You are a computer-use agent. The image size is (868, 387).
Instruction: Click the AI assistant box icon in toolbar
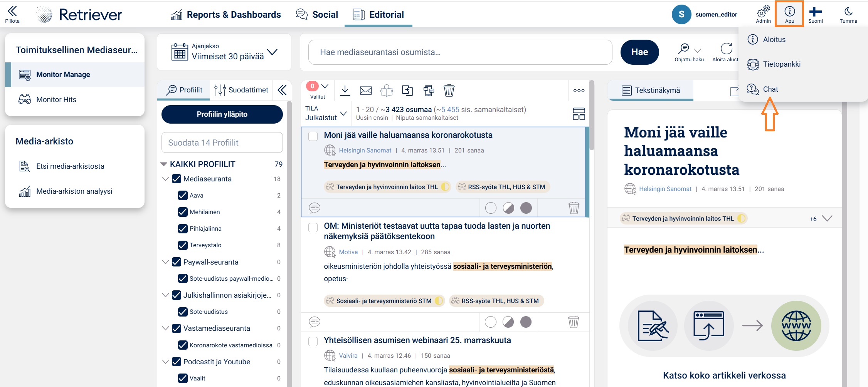pos(387,90)
